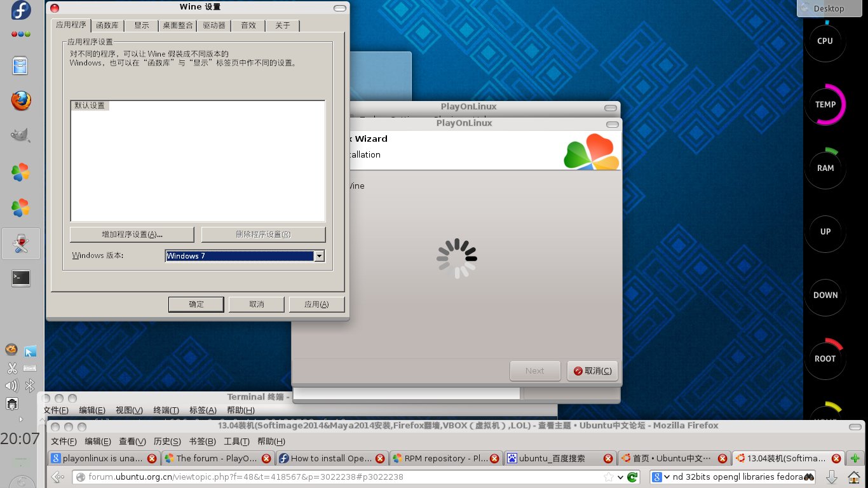Open the file manager from the panel
The image size is (868, 488).
[x=21, y=66]
